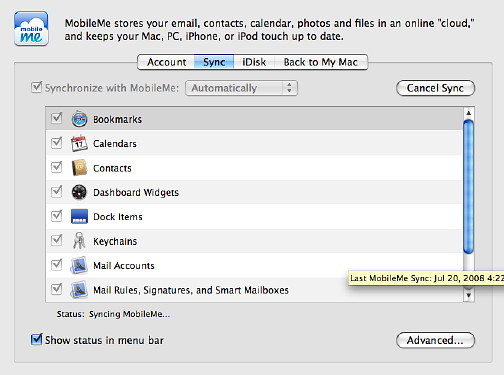This screenshot has height=375, width=504.
Task: Uncheck the Keychains sync checkbox
Action: pos(56,240)
